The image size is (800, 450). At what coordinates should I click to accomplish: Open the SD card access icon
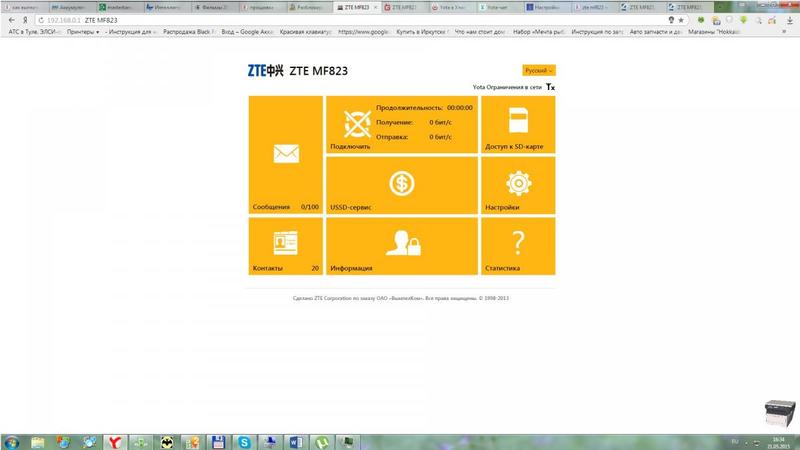(x=518, y=120)
